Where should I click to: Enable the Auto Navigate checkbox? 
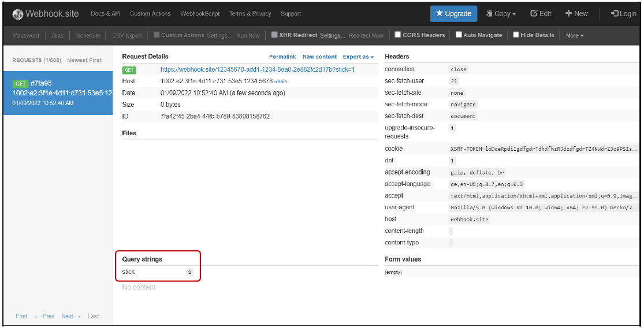click(459, 35)
